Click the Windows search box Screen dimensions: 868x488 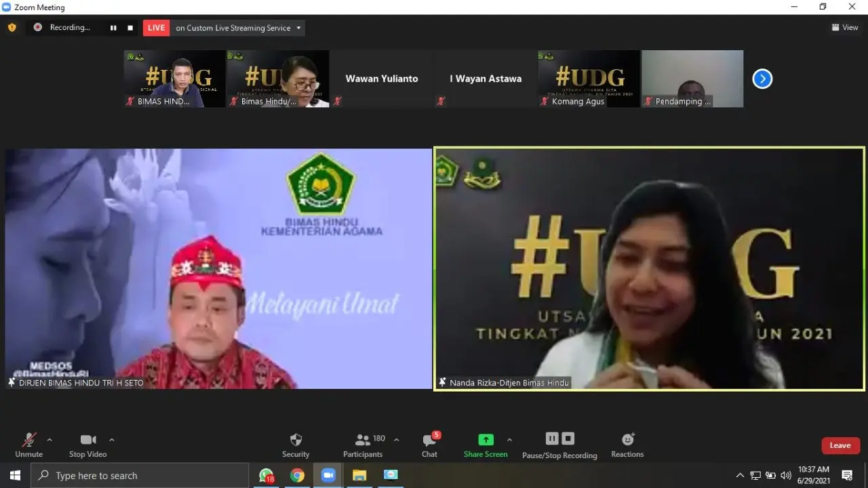[x=140, y=476]
